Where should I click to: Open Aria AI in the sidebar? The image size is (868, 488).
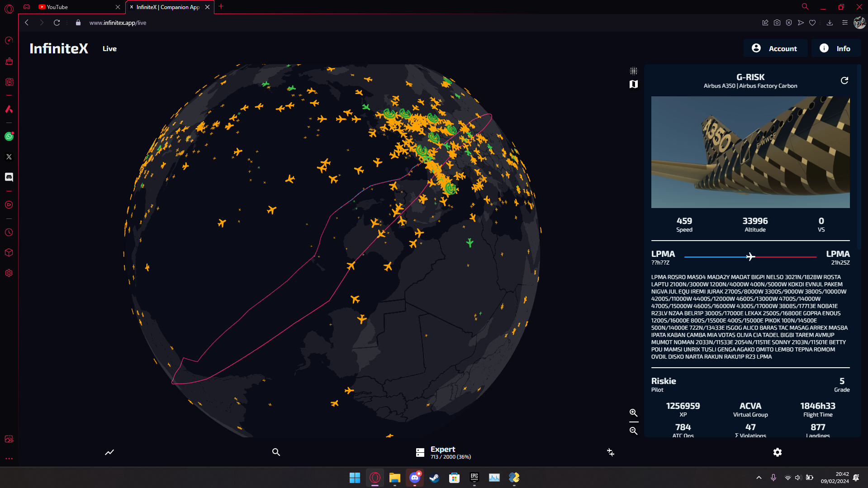click(9, 109)
